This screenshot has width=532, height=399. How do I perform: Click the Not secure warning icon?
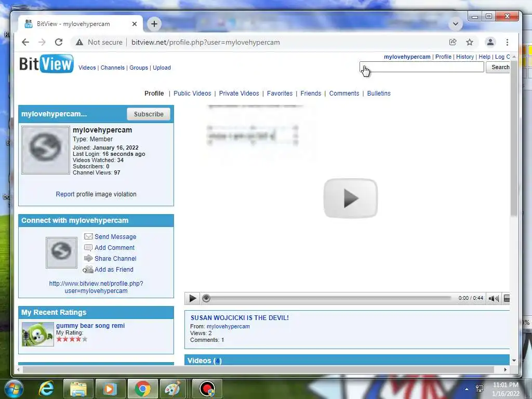[79, 42]
